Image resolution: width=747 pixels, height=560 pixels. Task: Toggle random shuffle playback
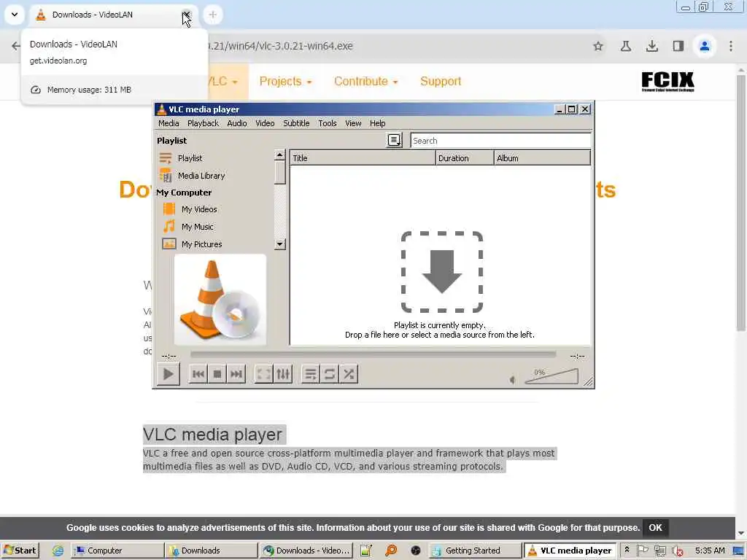point(349,374)
